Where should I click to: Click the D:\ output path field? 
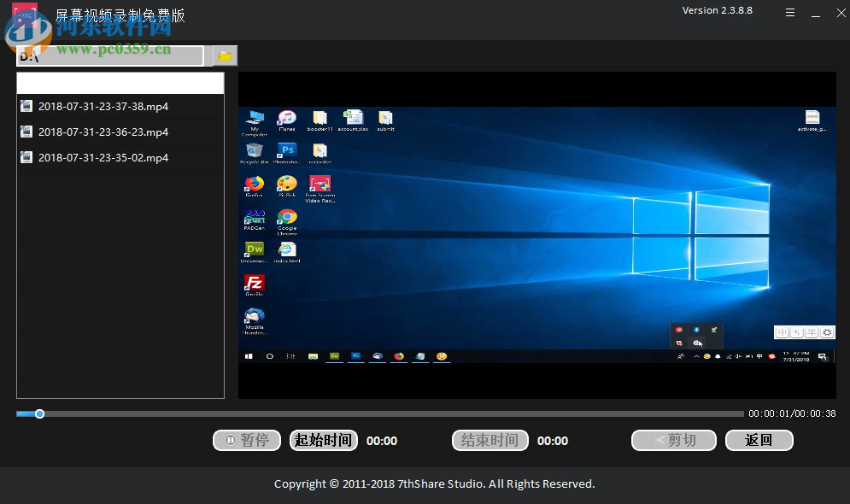111,56
